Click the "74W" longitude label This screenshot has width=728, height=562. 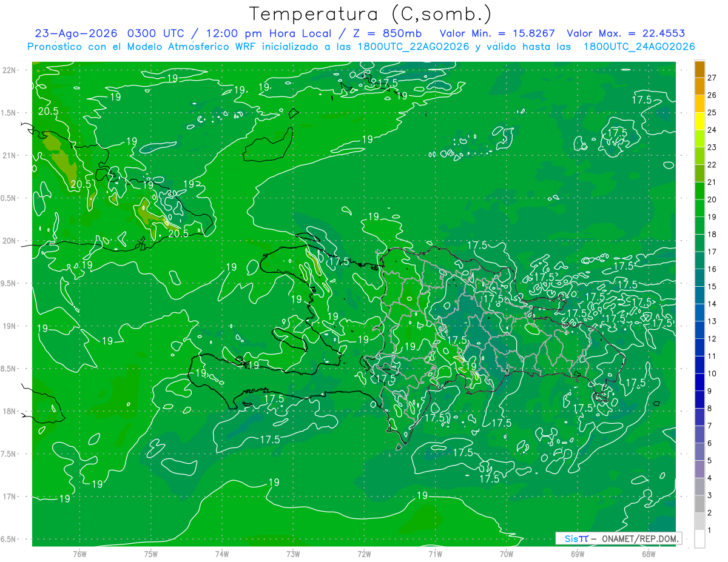click(x=221, y=554)
